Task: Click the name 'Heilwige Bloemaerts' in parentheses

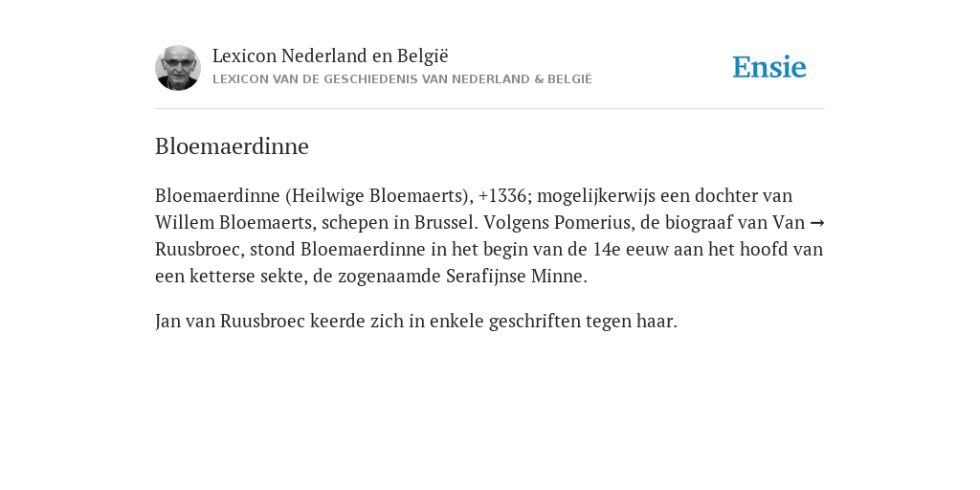Action: [377, 195]
